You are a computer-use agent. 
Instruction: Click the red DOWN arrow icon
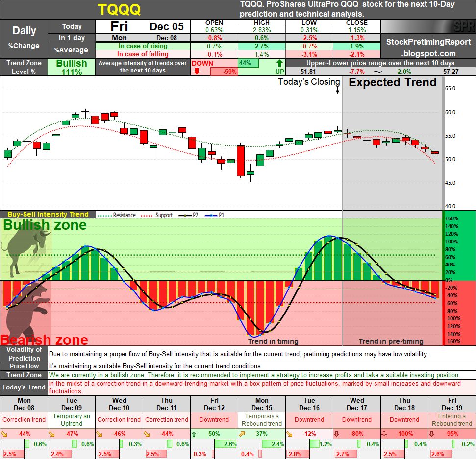click(x=197, y=72)
